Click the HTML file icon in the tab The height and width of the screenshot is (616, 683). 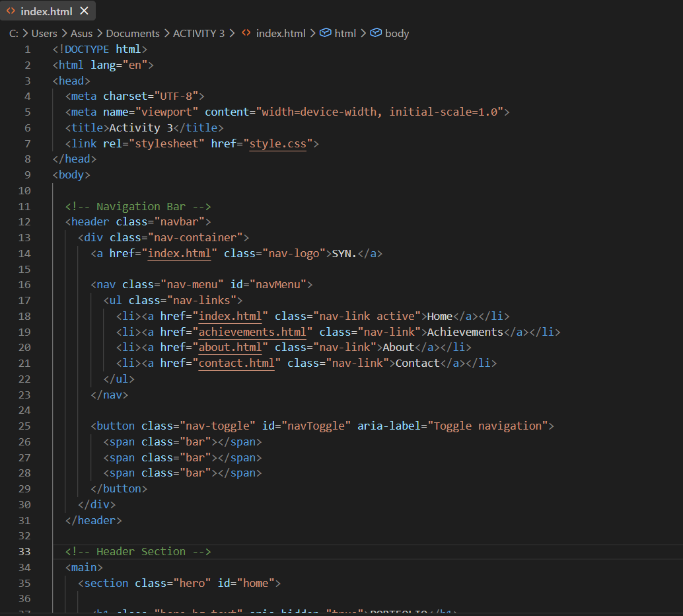(x=11, y=11)
